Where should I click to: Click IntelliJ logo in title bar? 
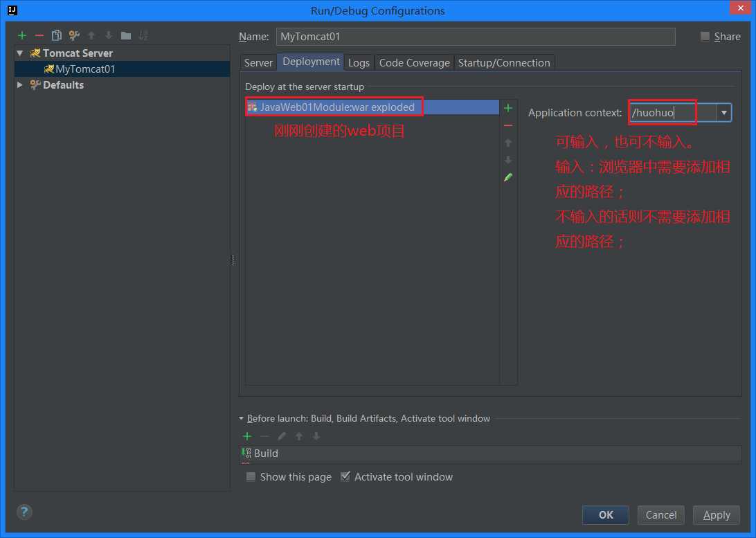pyautogui.click(x=12, y=10)
